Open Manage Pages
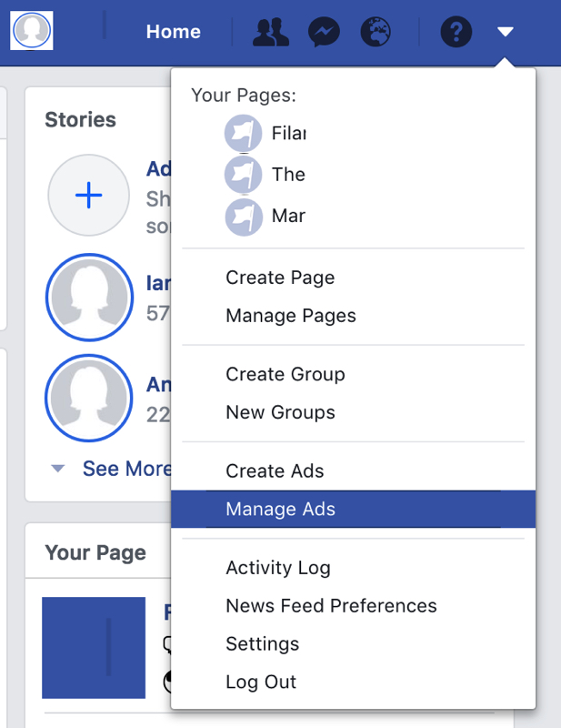The image size is (561, 728). pos(291,316)
